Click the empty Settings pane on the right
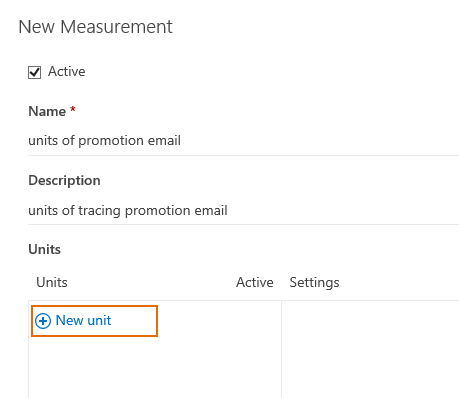This screenshot has width=459, height=398. coord(370,349)
